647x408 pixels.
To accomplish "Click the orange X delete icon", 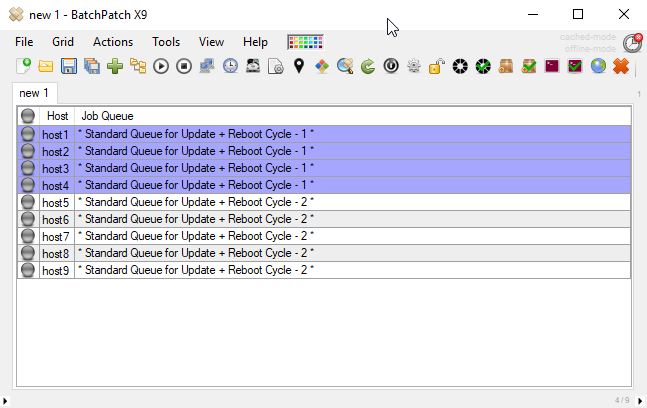I will (x=621, y=66).
